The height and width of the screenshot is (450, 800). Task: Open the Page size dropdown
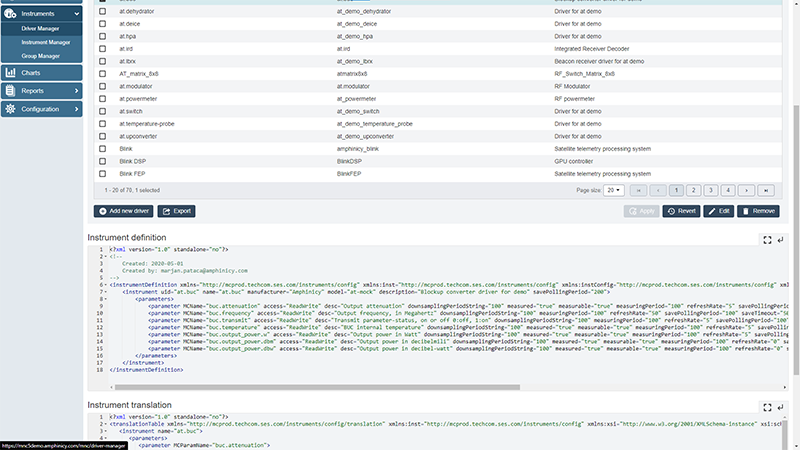click(613, 189)
